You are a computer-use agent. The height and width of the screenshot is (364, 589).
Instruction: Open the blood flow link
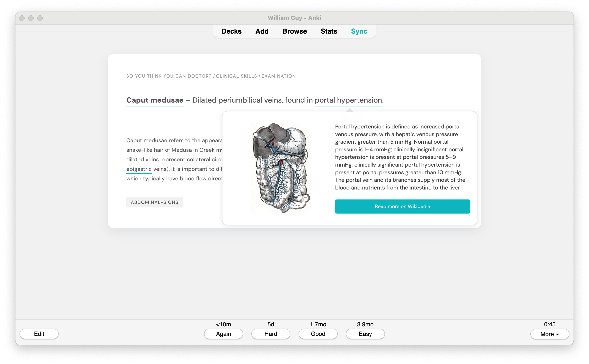tap(193, 178)
